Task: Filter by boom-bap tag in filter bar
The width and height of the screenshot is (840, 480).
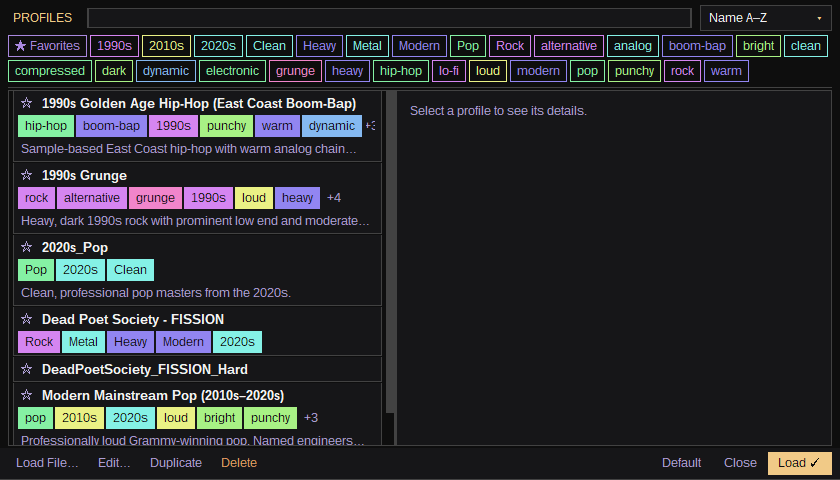Action: tap(698, 46)
